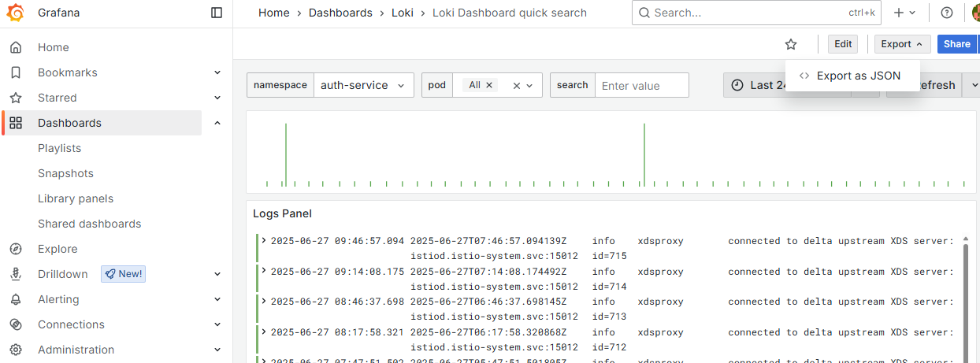Viewport: 980px width, 363px height.
Task: Open the namespace auth-service dropdown
Action: (362, 85)
